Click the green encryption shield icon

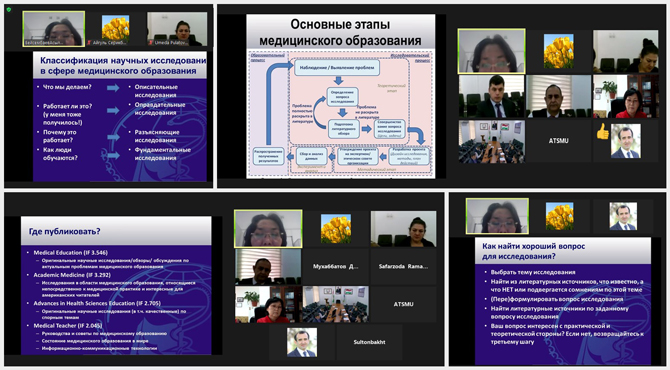click(x=9, y=9)
